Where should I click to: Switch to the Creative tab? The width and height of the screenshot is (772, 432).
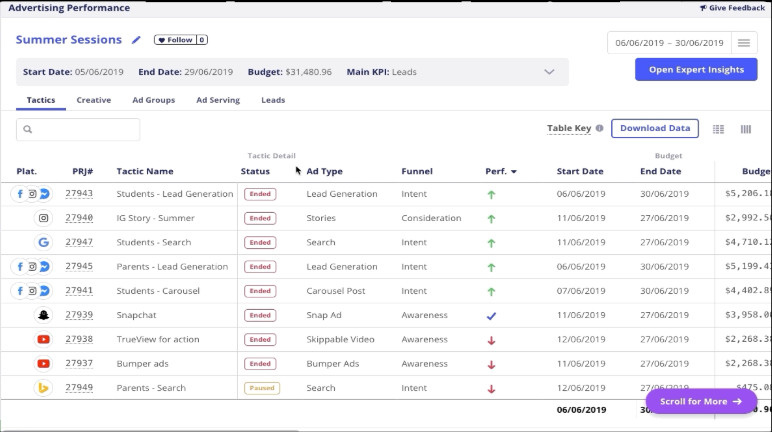[x=94, y=100]
